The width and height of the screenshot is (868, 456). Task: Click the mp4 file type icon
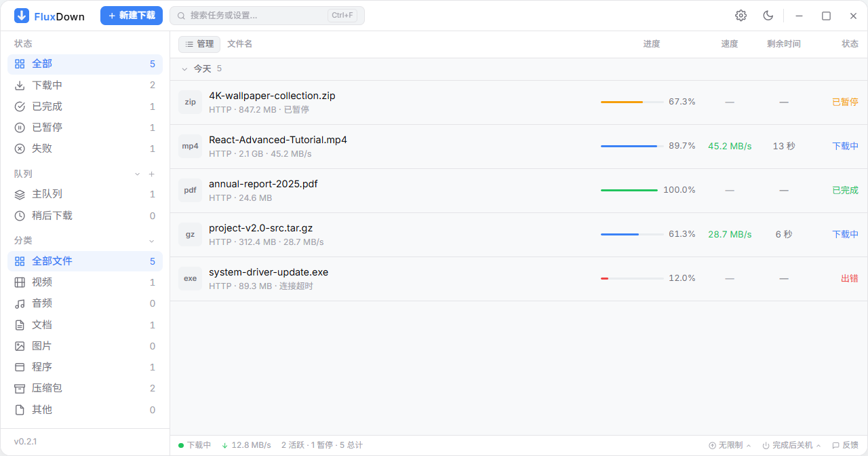tap(191, 147)
